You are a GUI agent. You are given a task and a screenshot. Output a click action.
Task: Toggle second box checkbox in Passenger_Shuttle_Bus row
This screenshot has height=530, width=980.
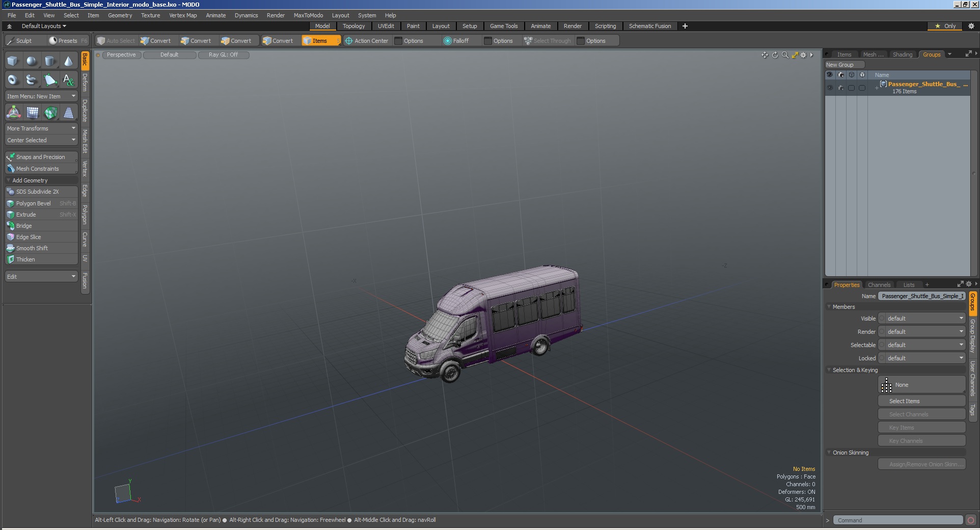(862, 88)
